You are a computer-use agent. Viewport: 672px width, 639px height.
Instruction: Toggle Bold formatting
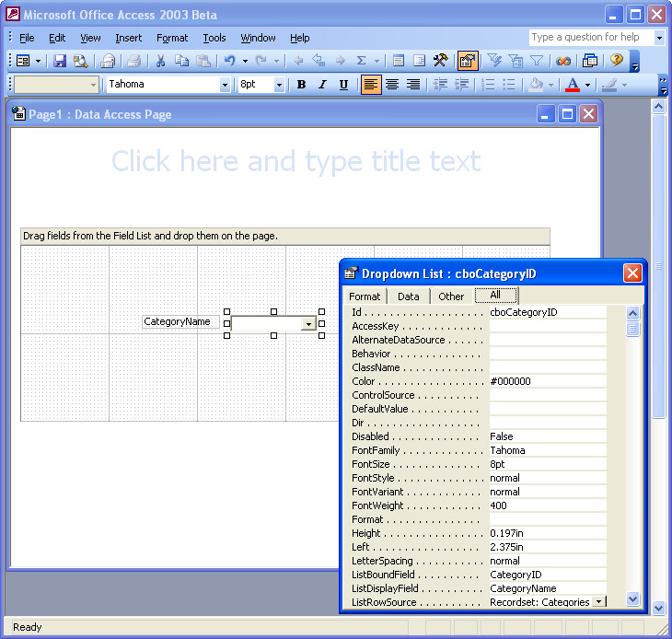point(301,85)
